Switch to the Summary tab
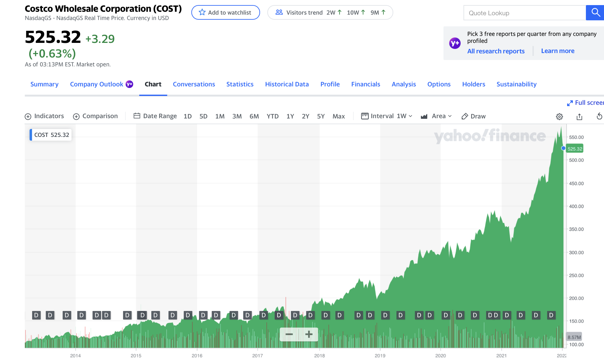604x364 pixels. coord(45,84)
